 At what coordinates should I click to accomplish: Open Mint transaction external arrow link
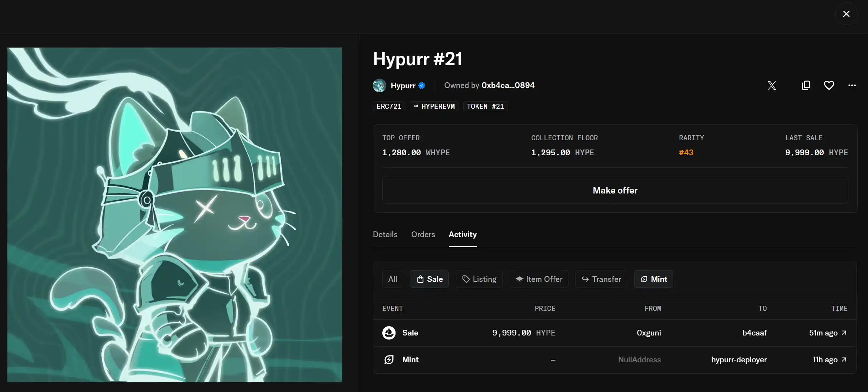coord(844,360)
